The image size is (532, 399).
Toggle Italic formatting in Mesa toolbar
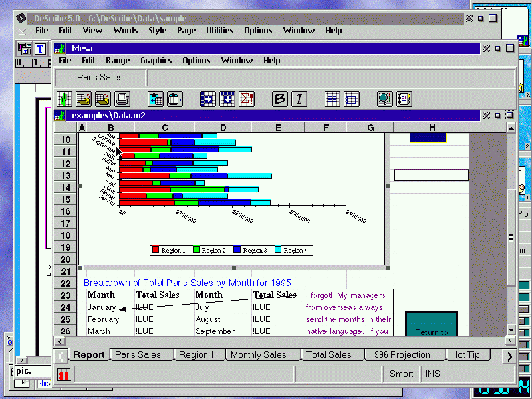[299, 99]
